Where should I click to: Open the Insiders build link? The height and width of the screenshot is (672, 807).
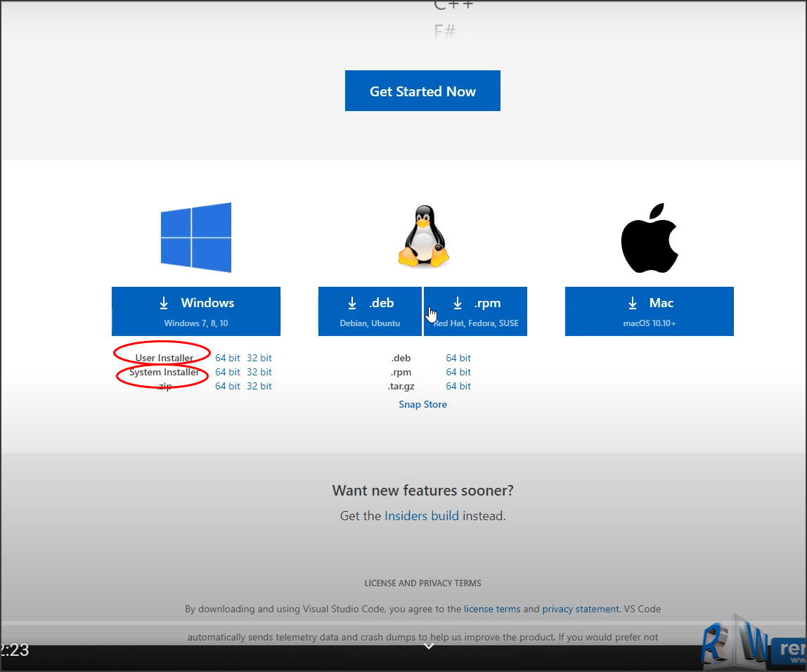tap(421, 515)
